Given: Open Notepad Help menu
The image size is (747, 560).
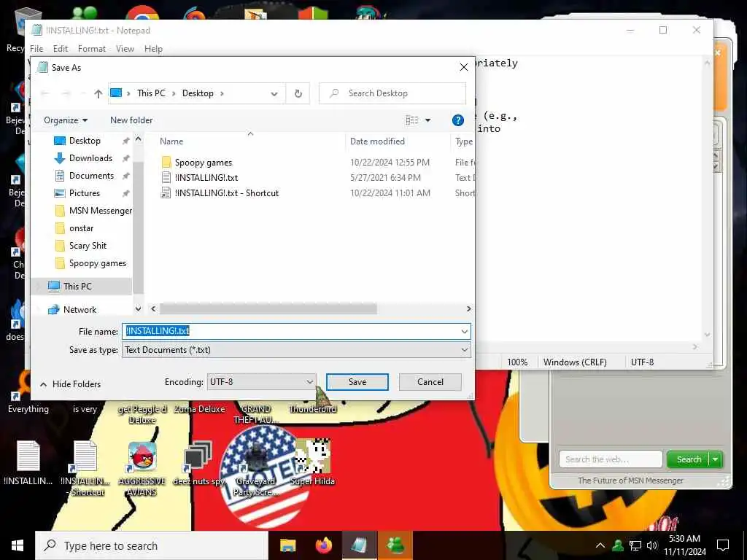Looking at the screenshot, I should (x=153, y=49).
